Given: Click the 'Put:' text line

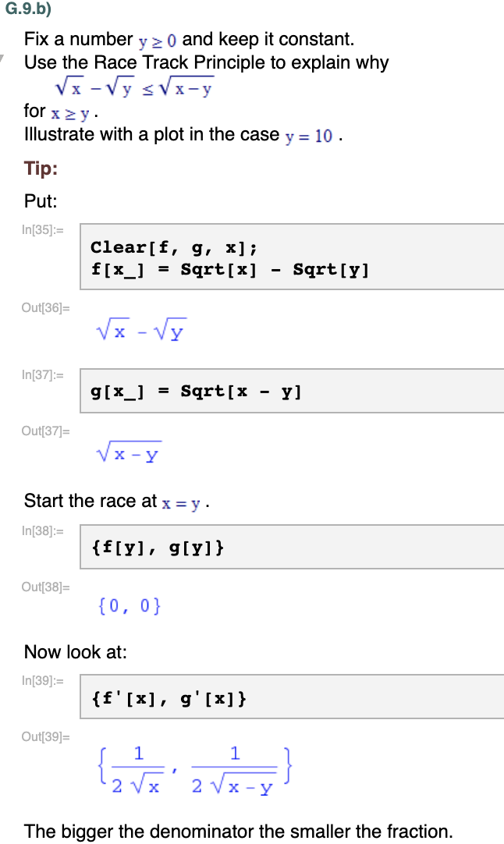Looking at the screenshot, I should click(x=41, y=201).
